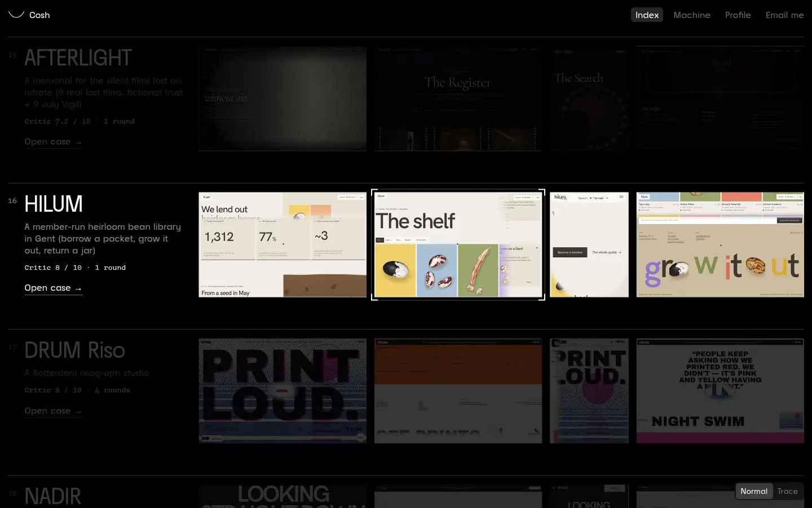Open Drum orange-banner thumbnail

point(458,391)
